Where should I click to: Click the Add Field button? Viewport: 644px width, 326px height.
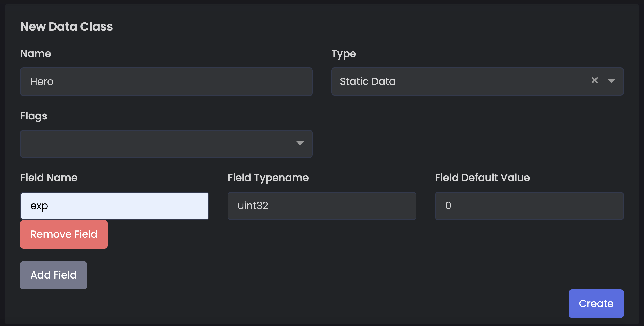click(53, 275)
